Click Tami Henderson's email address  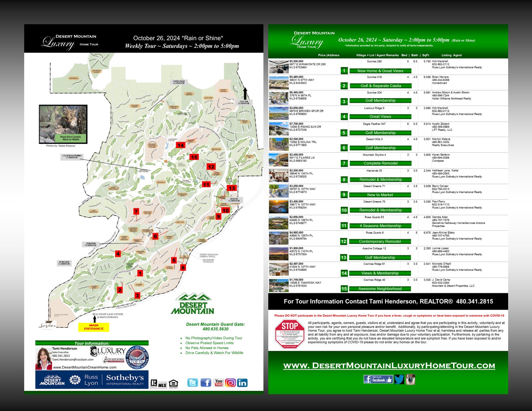point(73,359)
